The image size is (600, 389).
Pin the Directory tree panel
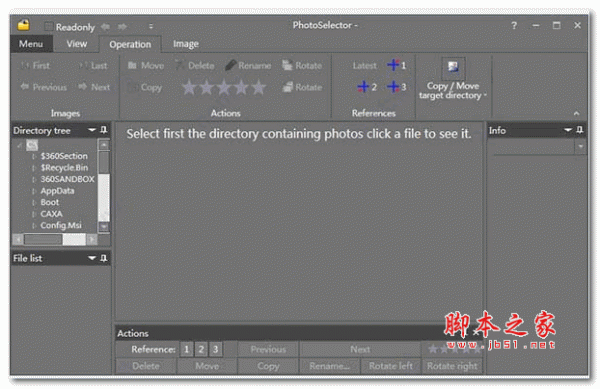click(x=104, y=130)
